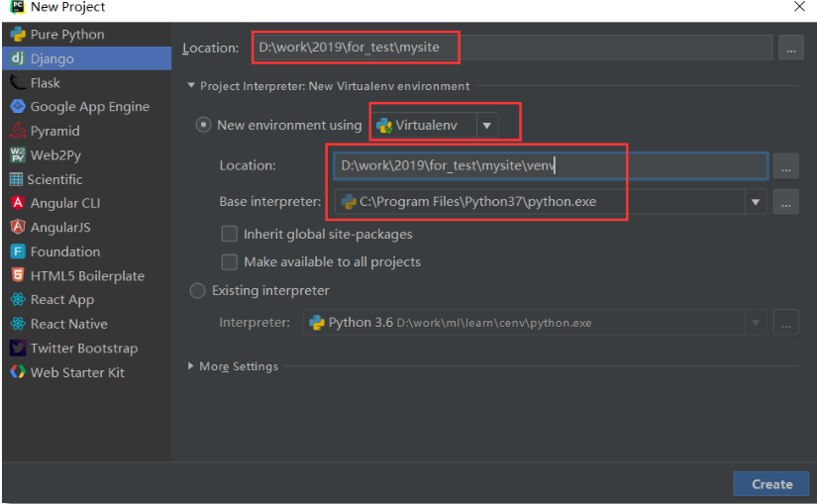
Task: Enable Inherit global site-packages checkbox
Action: pyautogui.click(x=230, y=234)
